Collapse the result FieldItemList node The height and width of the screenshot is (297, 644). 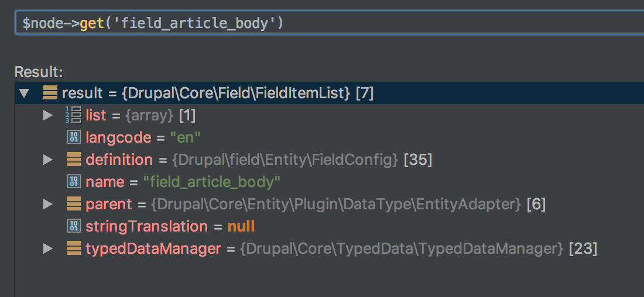coord(24,94)
